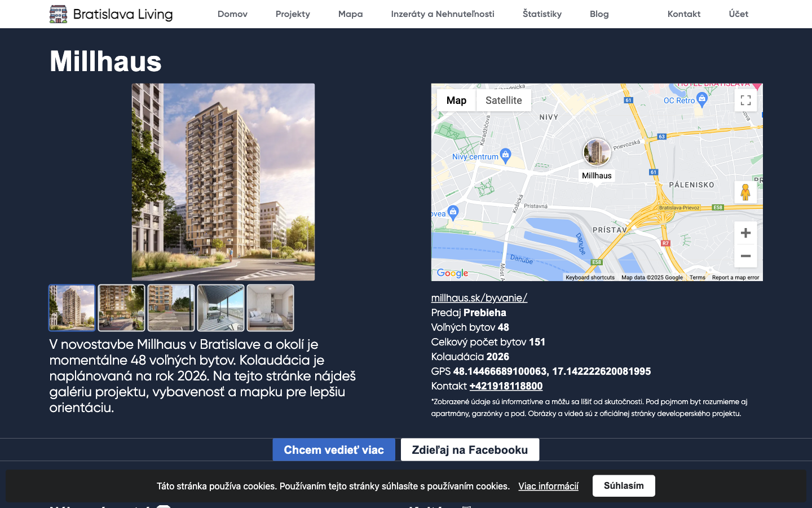Zoom out on the map with minus icon
The width and height of the screenshot is (812, 508).
click(x=745, y=256)
